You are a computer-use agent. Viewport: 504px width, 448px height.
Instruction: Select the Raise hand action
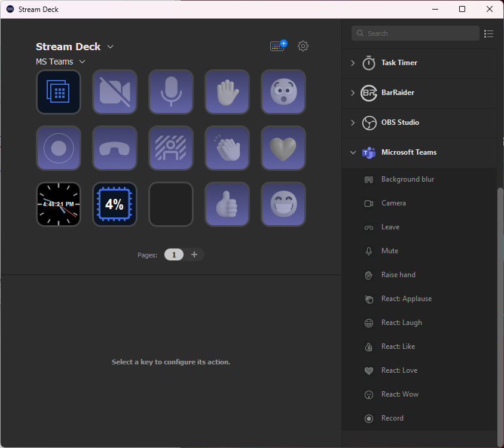[x=420, y=275]
